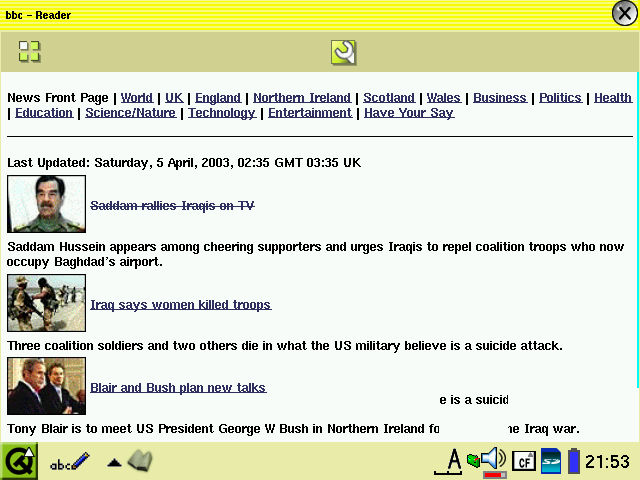Expand the input method chooser arrow

click(114, 463)
